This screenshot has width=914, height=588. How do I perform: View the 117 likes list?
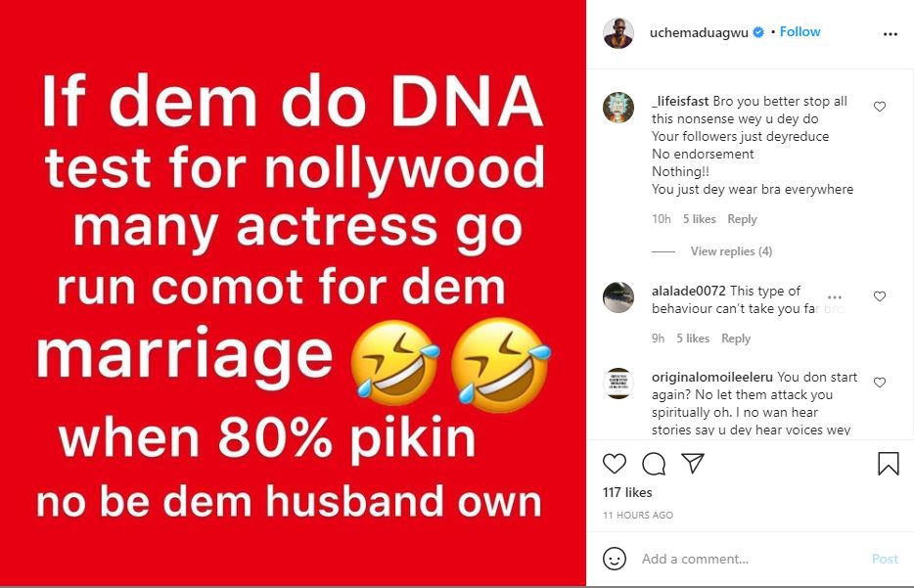(x=627, y=492)
